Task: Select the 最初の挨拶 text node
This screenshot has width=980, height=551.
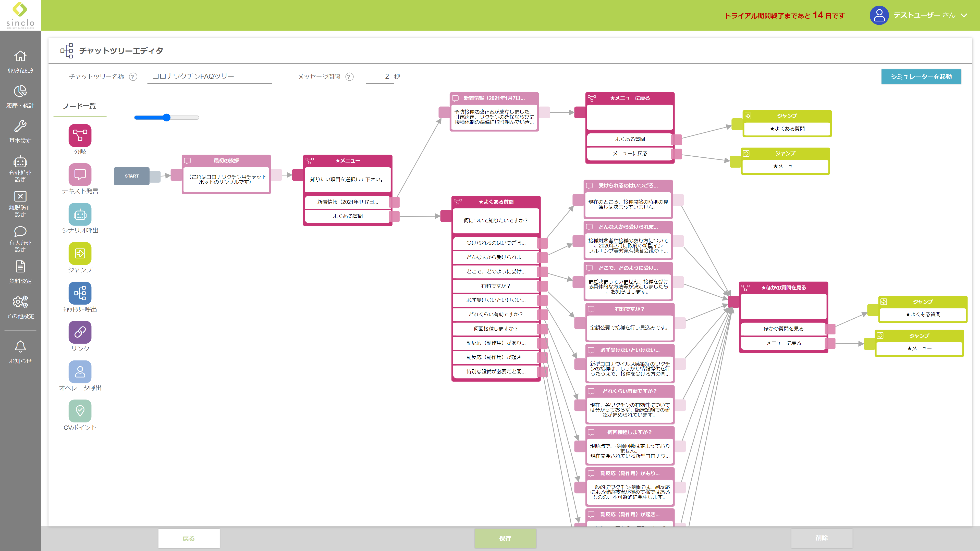Action: click(226, 174)
